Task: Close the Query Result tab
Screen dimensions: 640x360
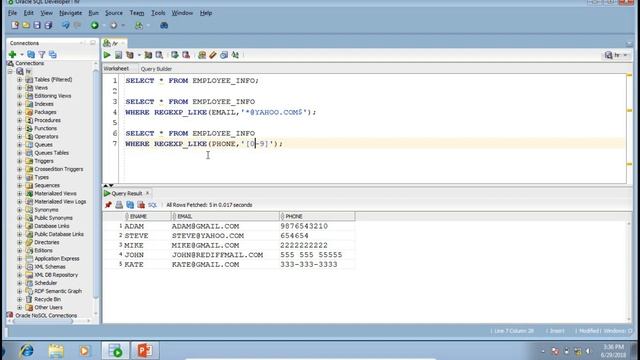Action: (147, 193)
